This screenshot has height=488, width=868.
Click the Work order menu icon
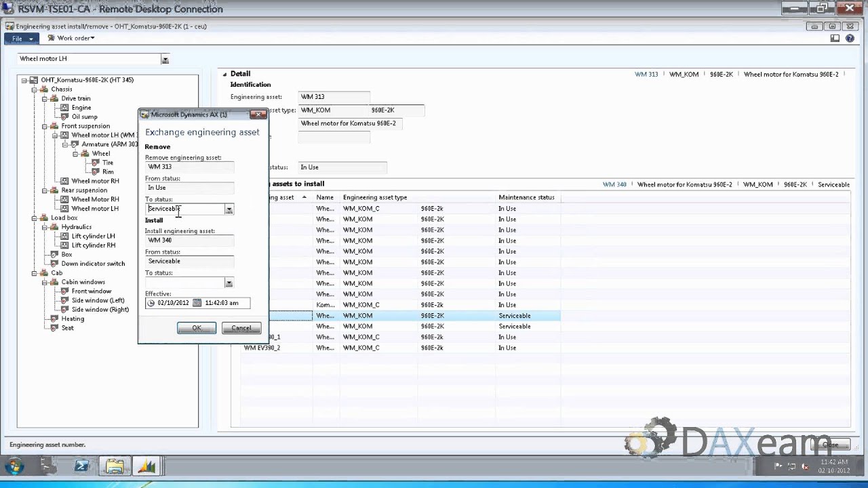pyautogui.click(x=52, y=39)
